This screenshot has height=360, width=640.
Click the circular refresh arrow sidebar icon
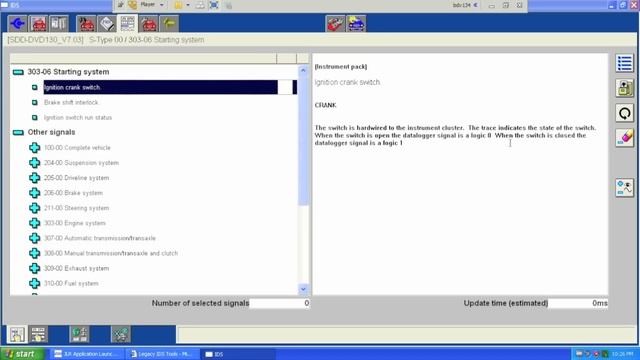[x=624, y=113]
